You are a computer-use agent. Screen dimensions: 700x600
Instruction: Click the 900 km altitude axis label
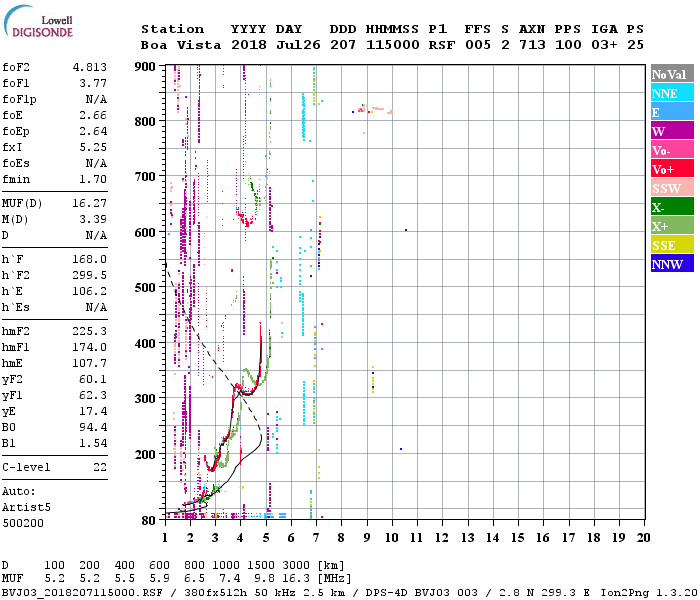pyautogui.click(x=146, y=67)
